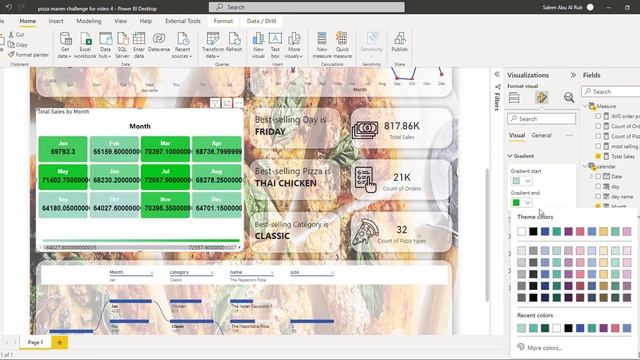Viewport: 640px width, 360px height.
Task: Click the SQL Server icon
Action: click(122, 39)
